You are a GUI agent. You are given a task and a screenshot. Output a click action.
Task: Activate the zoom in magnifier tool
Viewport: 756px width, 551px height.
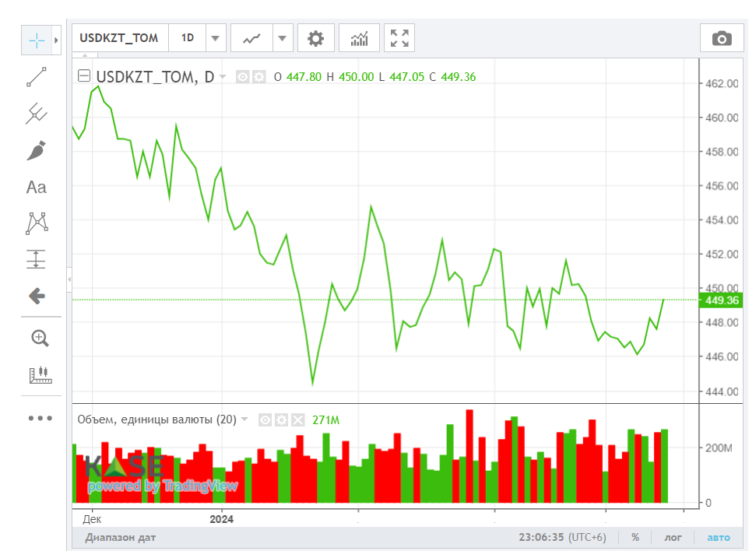click(x=40, y=338)
